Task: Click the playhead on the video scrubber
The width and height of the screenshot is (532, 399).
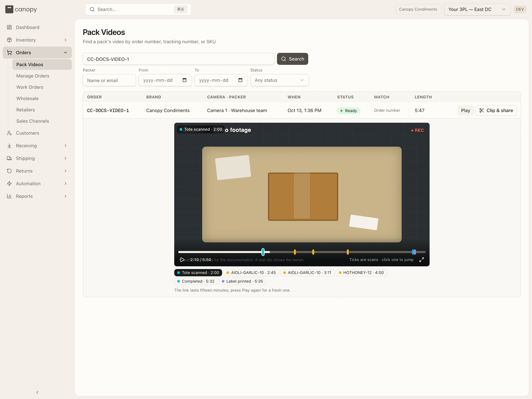Action: click(x=263, y=252)
